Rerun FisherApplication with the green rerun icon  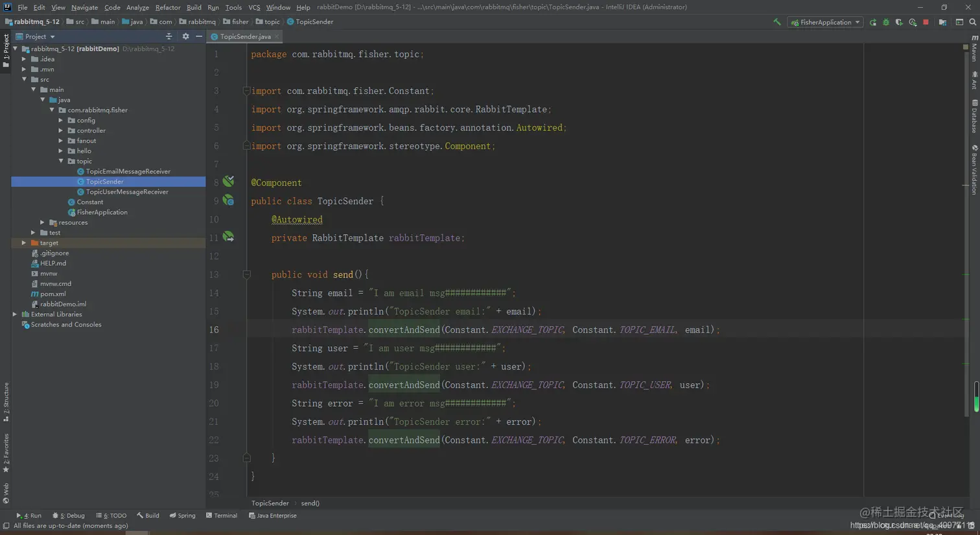click(873, 22)
